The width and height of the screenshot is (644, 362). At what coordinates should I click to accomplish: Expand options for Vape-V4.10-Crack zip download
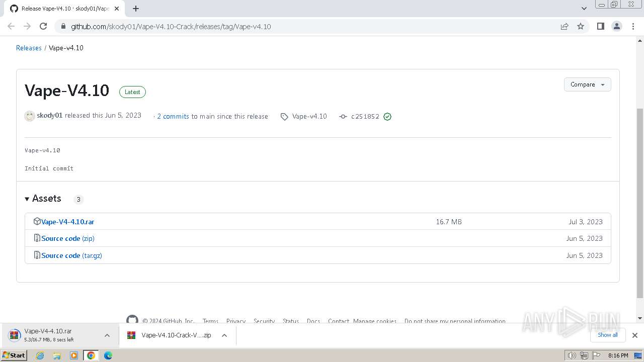click(x=224, y=335)
